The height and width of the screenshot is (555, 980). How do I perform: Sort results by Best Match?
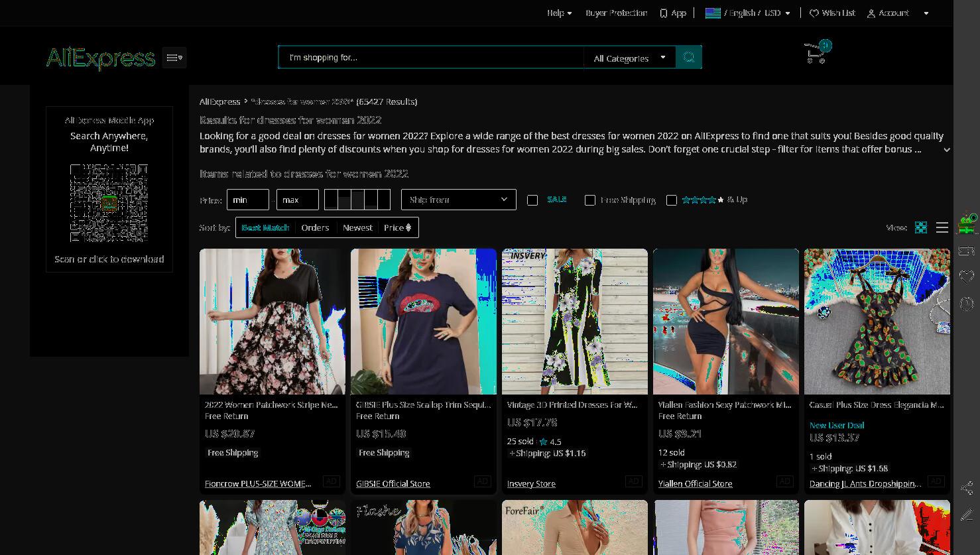coord(265,227)
